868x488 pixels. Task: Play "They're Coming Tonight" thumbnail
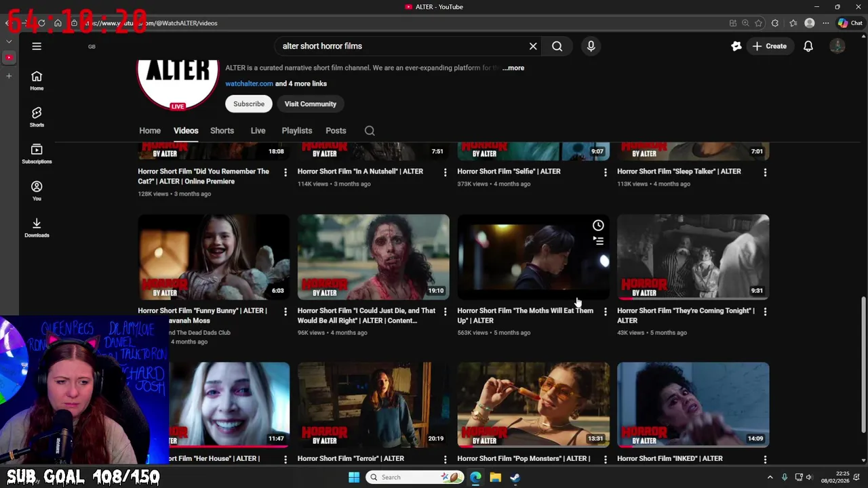click(693, 257)
